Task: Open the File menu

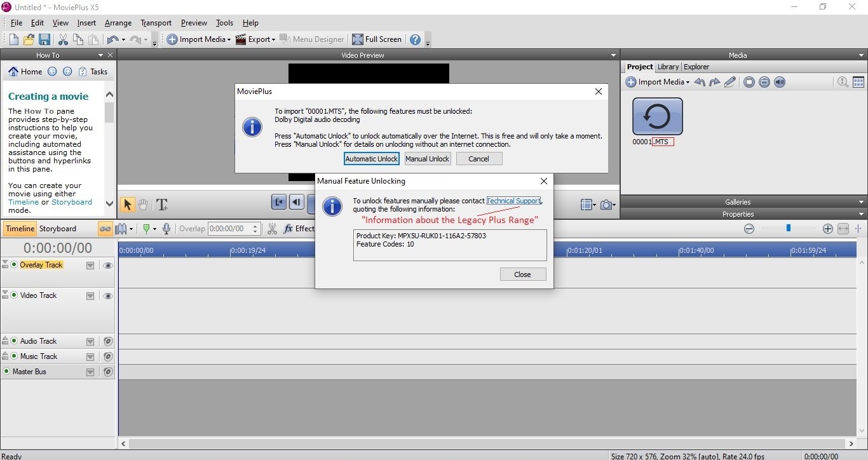Action: tap(17, 23)
